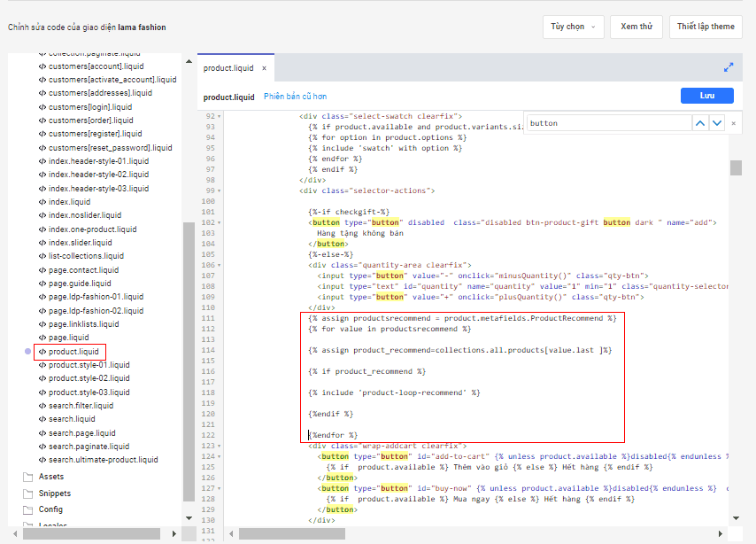
Task: Click the blue Lưu save button
Action: 706,96
